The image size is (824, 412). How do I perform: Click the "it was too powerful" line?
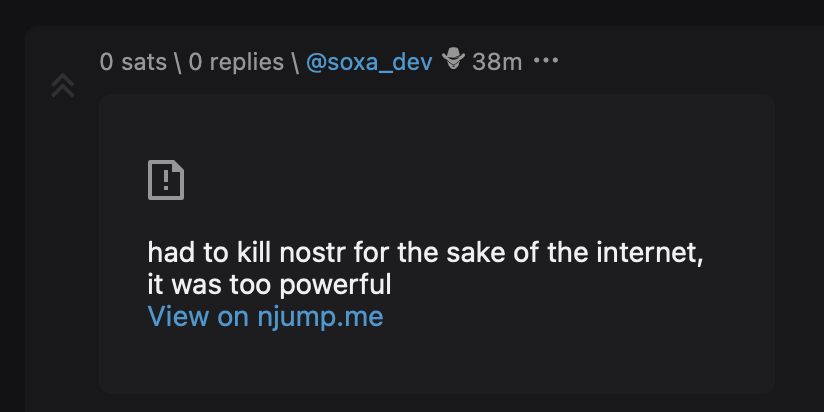[x=270, y=285]
